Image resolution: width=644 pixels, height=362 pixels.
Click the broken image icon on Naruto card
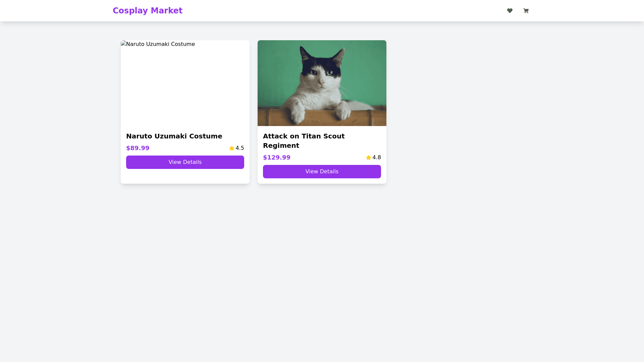click(123, 44)
